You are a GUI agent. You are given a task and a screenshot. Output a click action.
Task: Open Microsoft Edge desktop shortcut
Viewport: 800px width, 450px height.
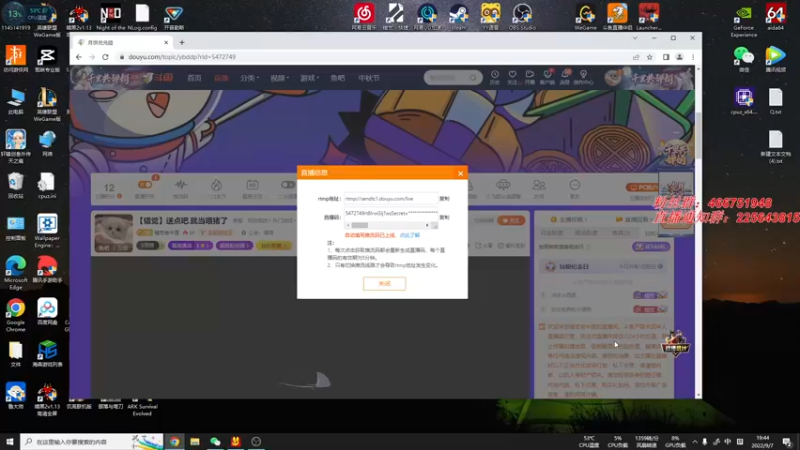tap(16, 272)
